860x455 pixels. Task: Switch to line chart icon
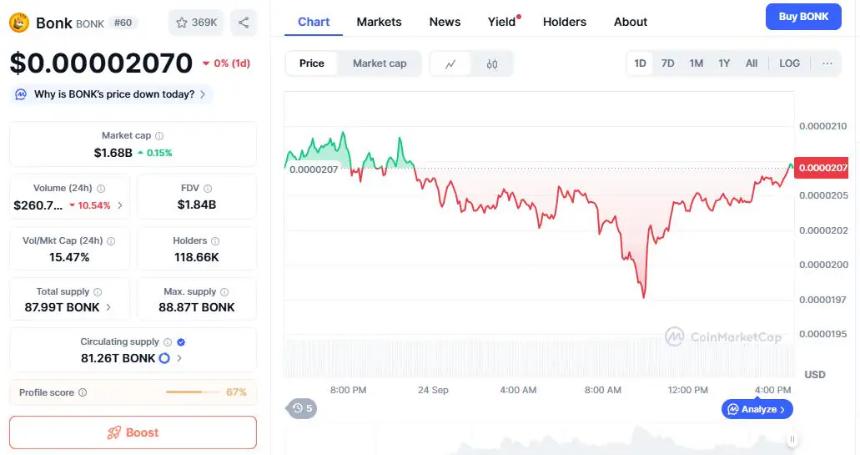click(451, 64)
